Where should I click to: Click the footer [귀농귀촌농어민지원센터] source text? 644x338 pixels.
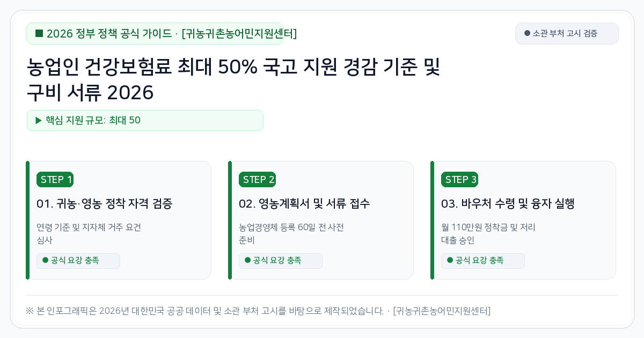click(x=442, y=311)
